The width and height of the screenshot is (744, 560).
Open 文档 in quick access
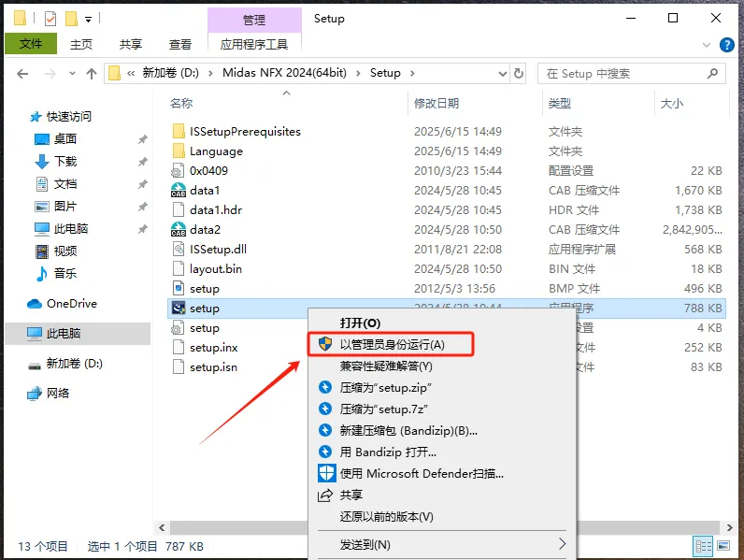point(65,183)
